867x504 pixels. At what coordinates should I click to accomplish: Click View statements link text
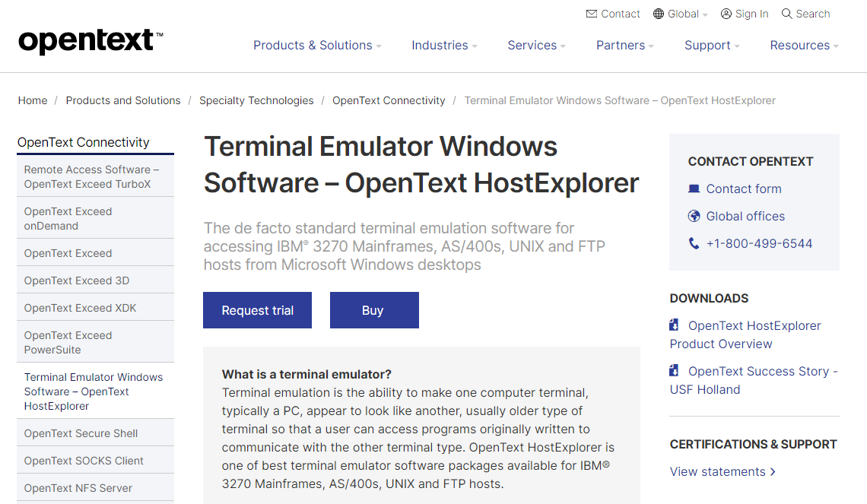click(x=718, y=472)
